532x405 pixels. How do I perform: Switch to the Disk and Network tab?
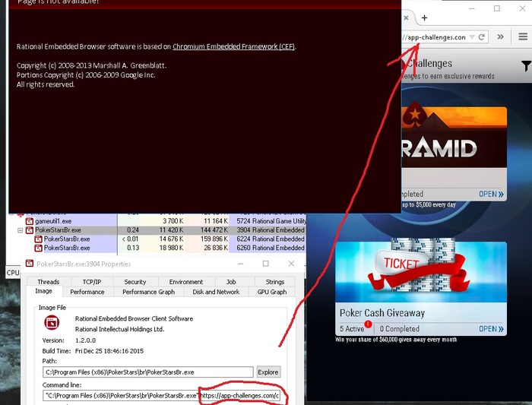[216, 292]
